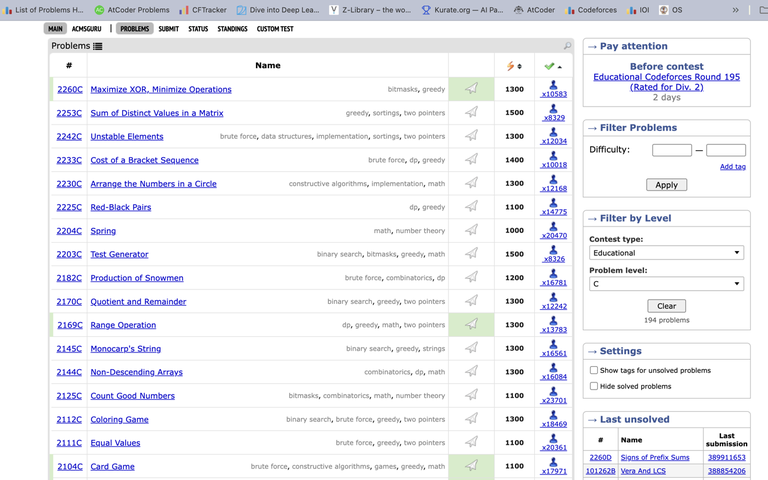
Task: Click submit plane icon in Red-Black Pairs row
Action: [471, 206]
